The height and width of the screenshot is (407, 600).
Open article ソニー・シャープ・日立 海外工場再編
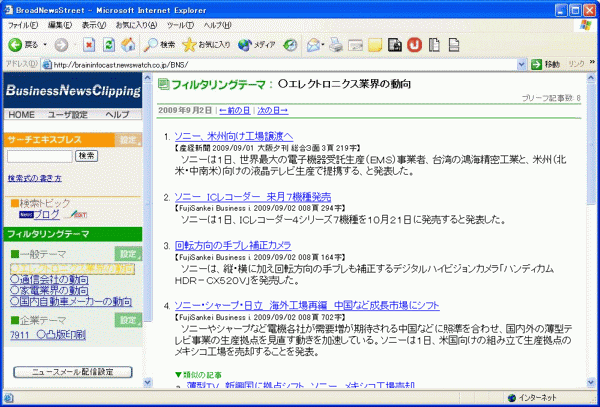click(307, 305)
